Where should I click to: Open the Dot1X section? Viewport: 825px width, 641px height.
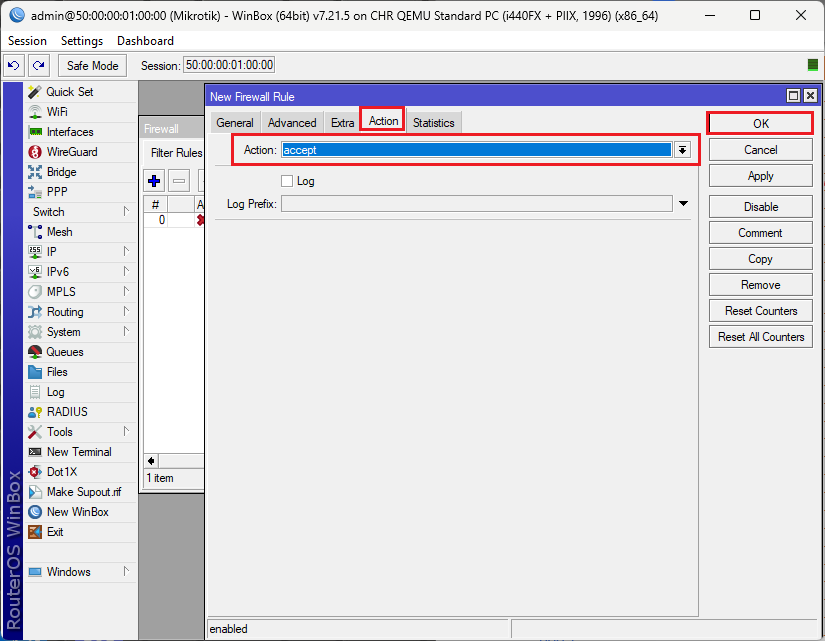click(x=62, y=472)
